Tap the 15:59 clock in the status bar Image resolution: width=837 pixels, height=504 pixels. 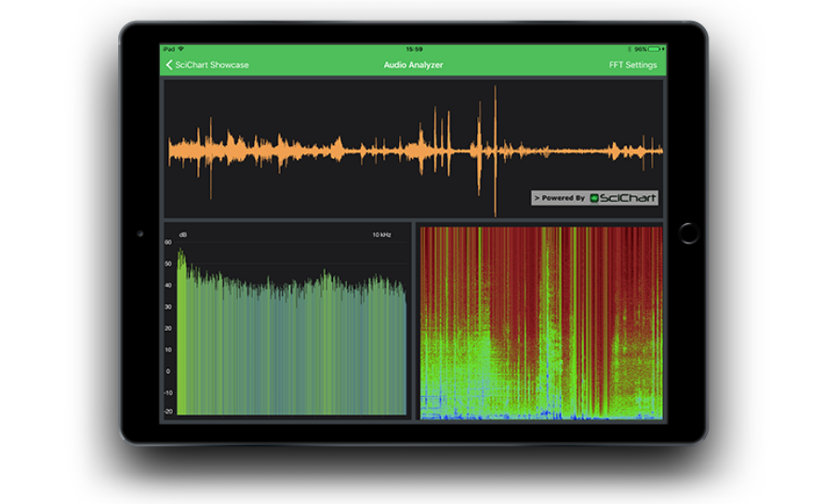coord(414,48)
